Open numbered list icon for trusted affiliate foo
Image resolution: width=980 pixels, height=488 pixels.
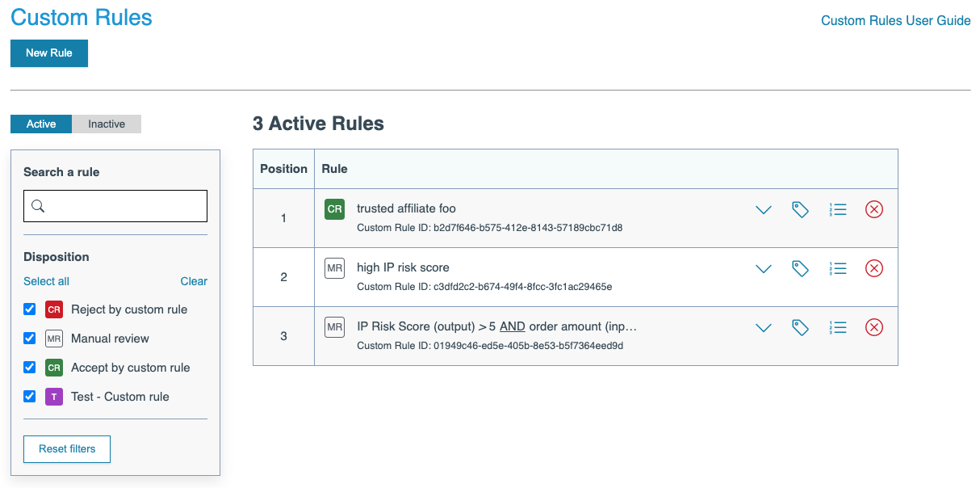tap(838, 210)
